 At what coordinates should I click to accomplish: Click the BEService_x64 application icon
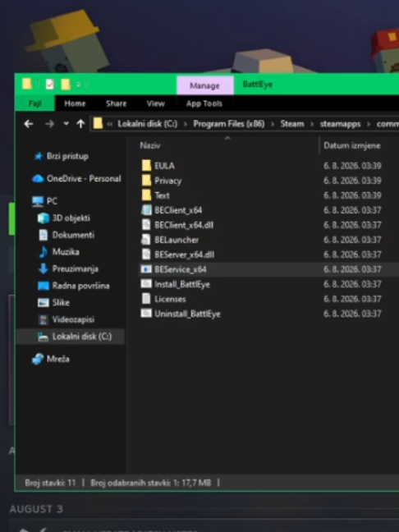pos(146,269)
